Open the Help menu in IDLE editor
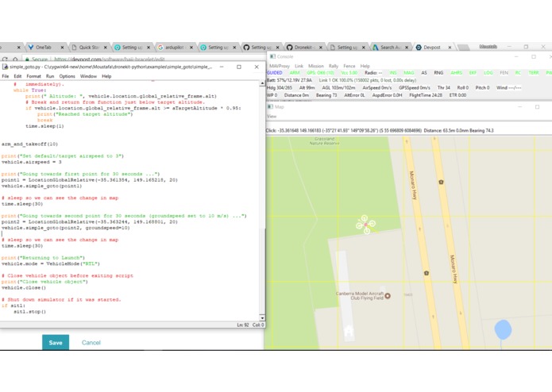 106,76
